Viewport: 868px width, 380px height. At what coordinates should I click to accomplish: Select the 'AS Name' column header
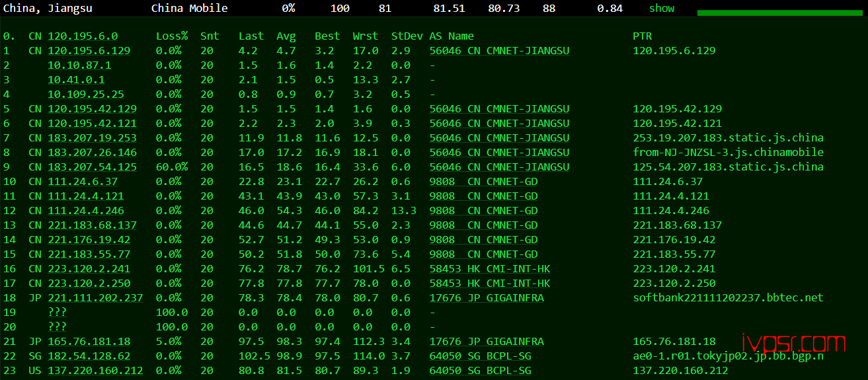452,36
